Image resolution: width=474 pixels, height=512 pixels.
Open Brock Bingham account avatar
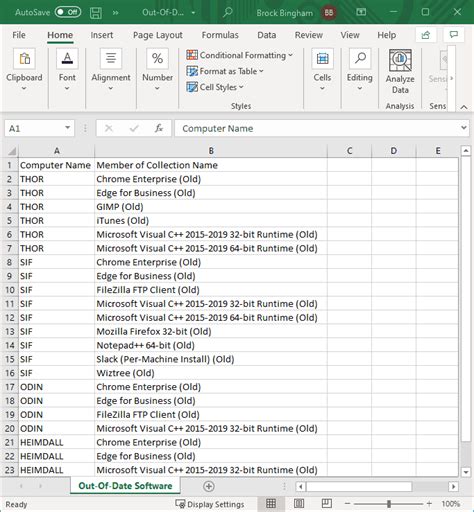pyautogui.click(x=329, y=13)
